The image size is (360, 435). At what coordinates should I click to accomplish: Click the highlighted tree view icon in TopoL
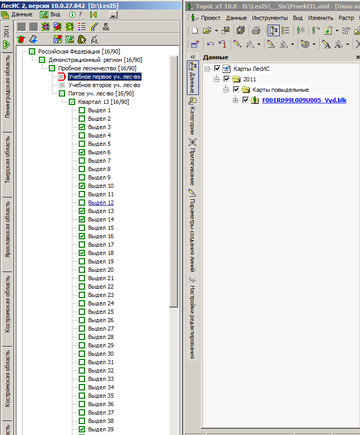click(273, 31)
